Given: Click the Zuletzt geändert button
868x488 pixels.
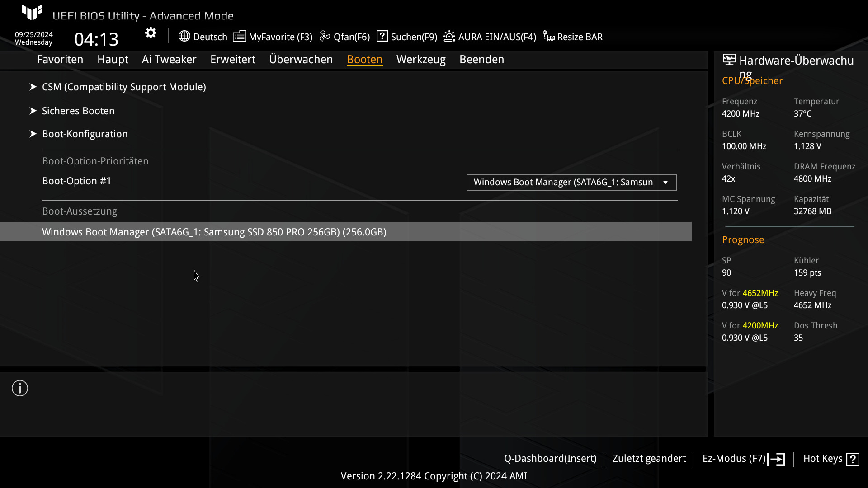Looking at the screenshot, I should point(649,458).
